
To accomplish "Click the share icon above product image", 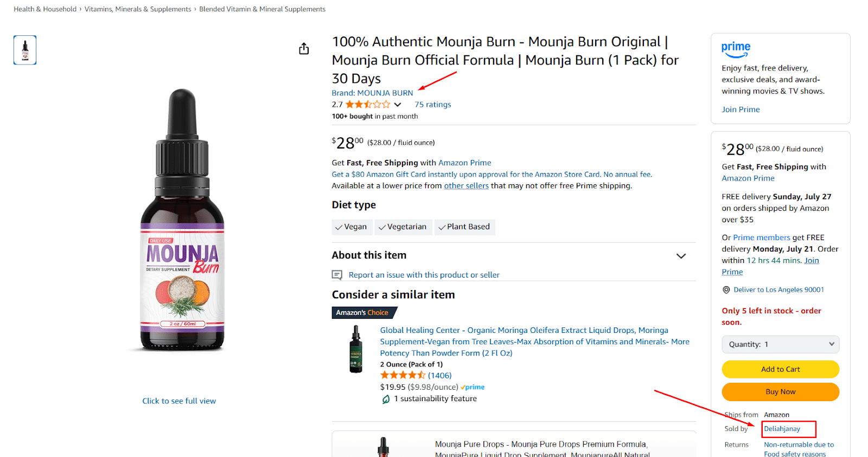I will click(304, 49).
